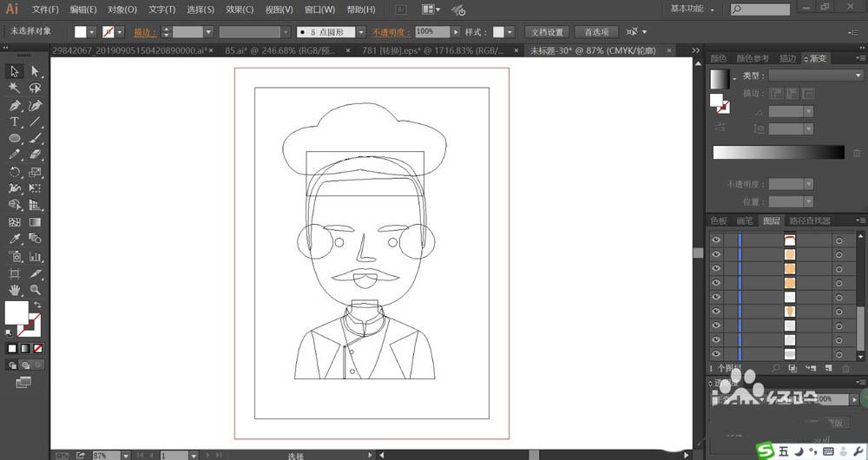The width and height of the screenshot is (868, 460).
Task: Open the 基本功能 workspace dropdown
Action: coord(693,9)
